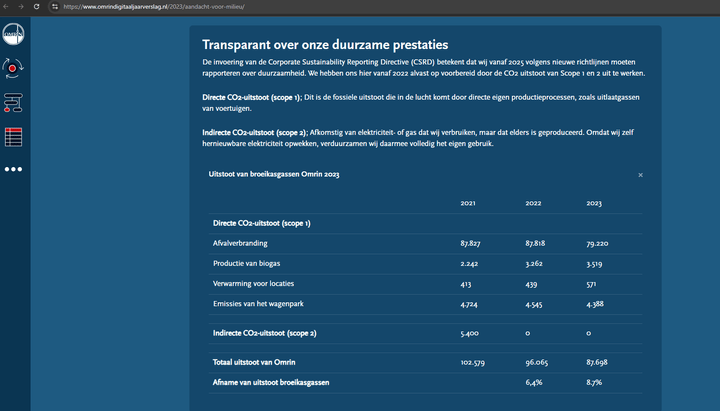Click the 'Uitstoot van broeikasgassen Omrin 2023' heading
Screen dimensions: 720x411
(274, 174)
